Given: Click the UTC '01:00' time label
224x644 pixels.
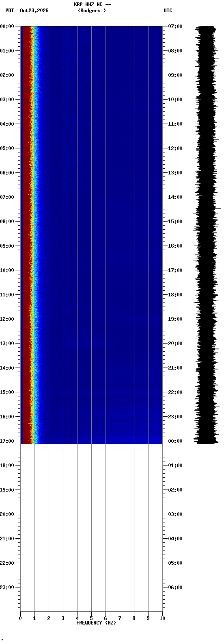Looking at the screenshot, I should [x=175, y=466].
